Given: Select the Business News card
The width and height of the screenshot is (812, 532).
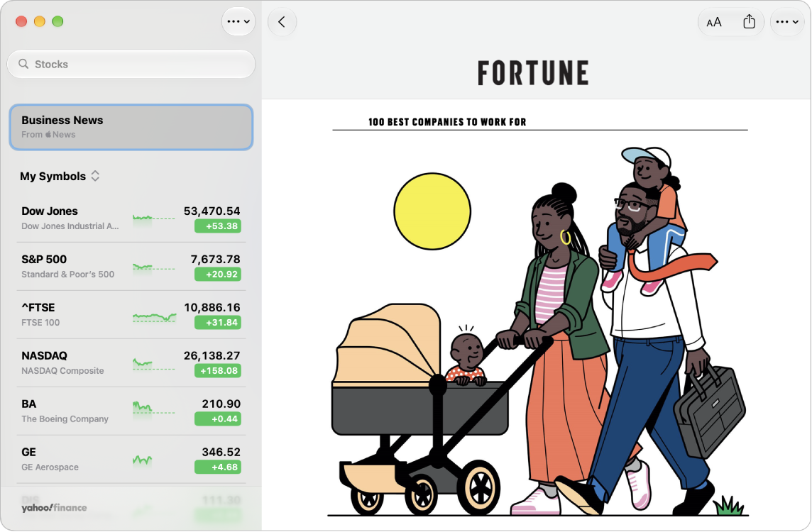Looking at the screenshot, I should [x=131, y=127].
